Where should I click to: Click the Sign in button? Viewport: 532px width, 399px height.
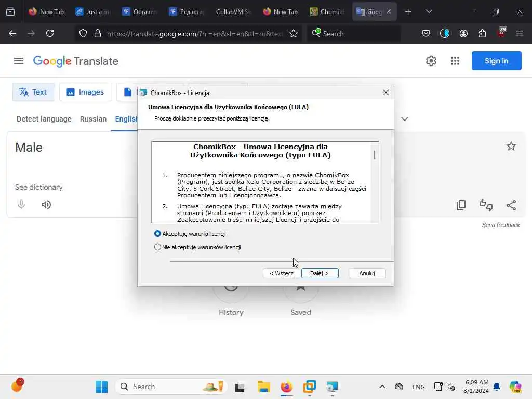tap(496, 61)
